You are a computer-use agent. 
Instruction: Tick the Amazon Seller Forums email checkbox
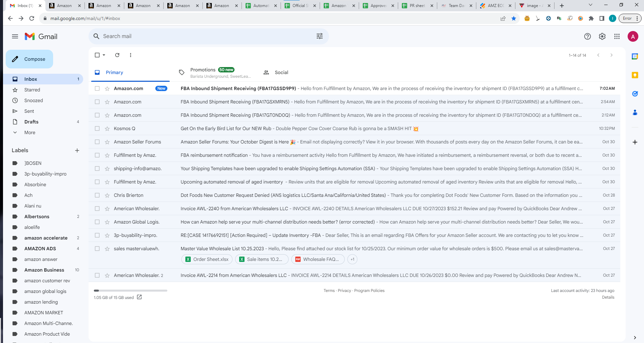(97, 142)
